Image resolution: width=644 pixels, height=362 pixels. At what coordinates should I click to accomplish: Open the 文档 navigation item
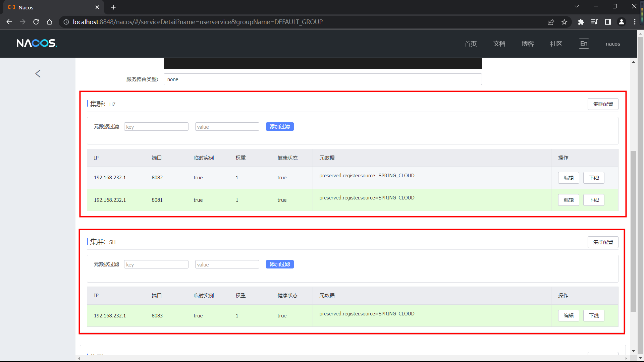point(499,44)
